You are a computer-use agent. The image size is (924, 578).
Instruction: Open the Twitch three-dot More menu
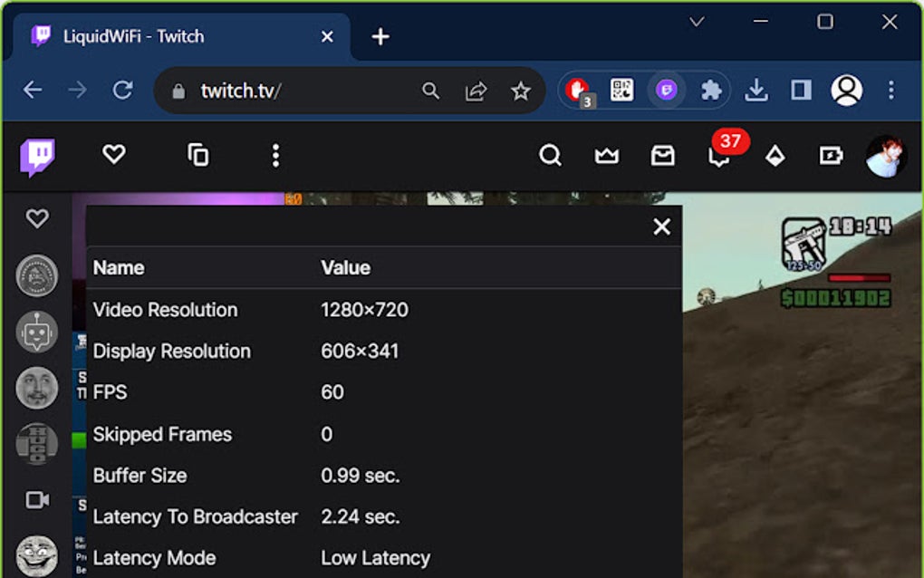[x=275, y=156]
